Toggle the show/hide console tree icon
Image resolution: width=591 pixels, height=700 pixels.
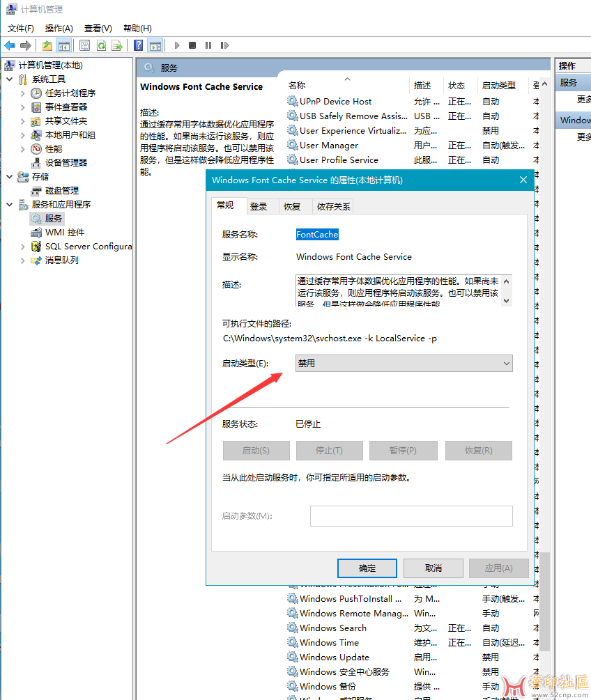pyautogui.click(x=64, y=45)
